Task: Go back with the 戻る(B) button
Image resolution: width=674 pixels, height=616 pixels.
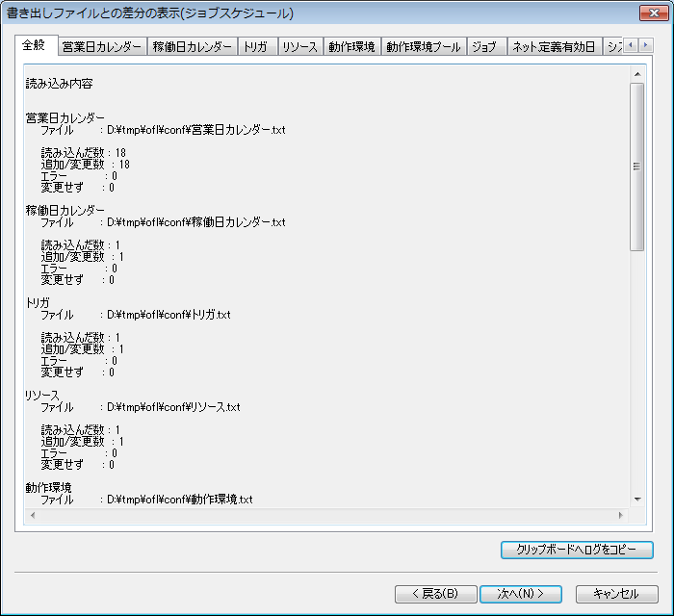Action: 436,594
